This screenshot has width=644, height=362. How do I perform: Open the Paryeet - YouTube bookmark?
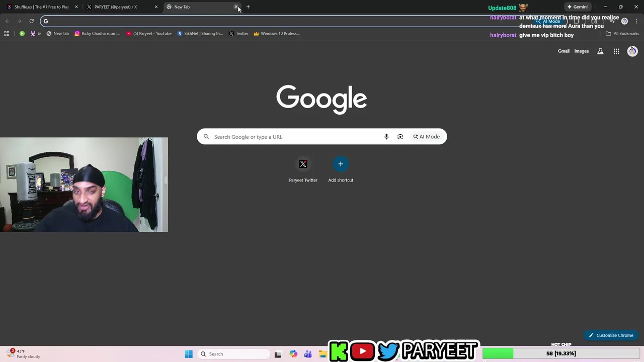point(149,34)
